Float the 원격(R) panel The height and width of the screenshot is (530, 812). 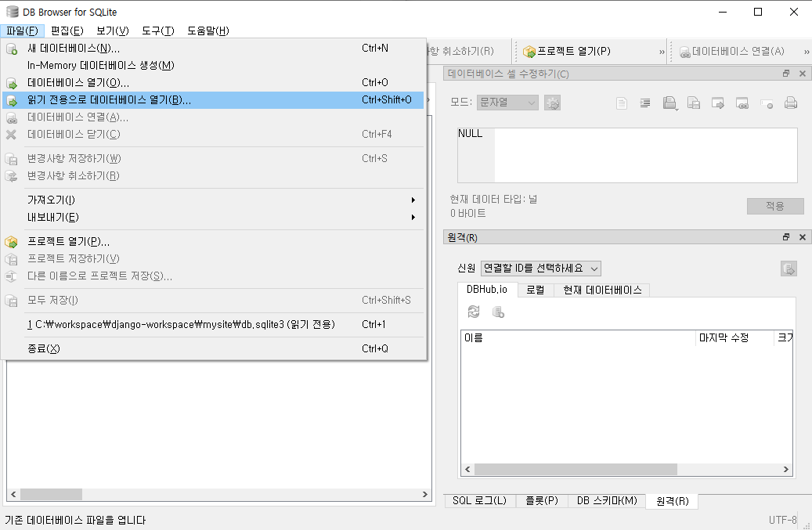786,237
